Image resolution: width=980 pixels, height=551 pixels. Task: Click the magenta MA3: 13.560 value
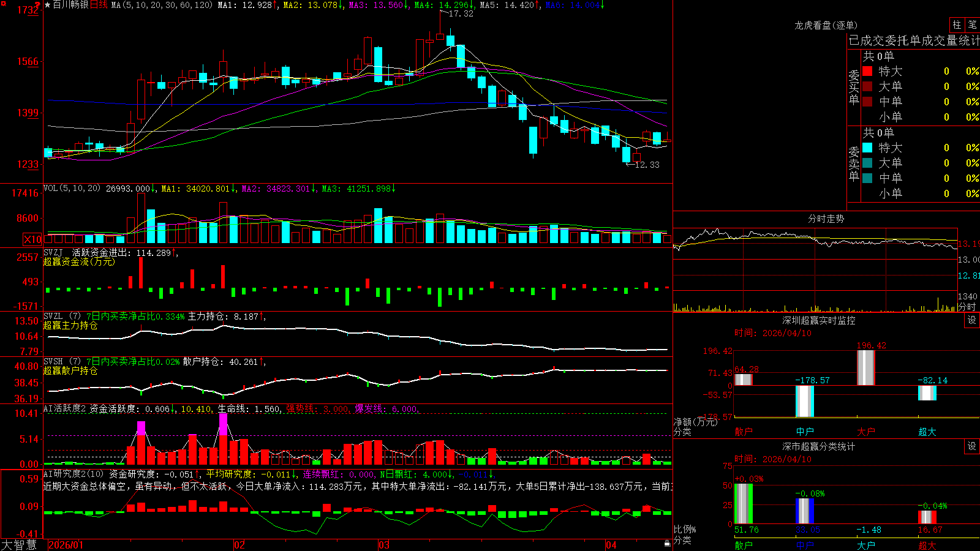click(378, 5)
